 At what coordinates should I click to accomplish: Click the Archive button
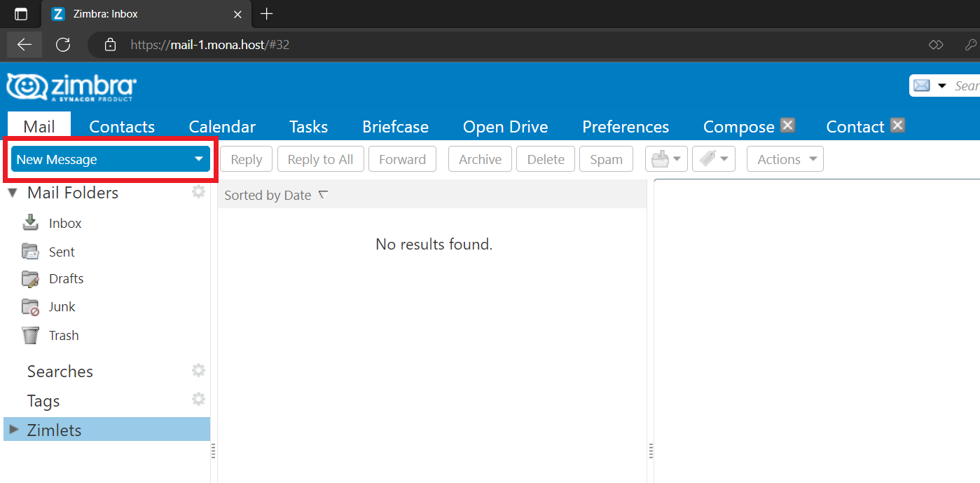pos(480,159)
